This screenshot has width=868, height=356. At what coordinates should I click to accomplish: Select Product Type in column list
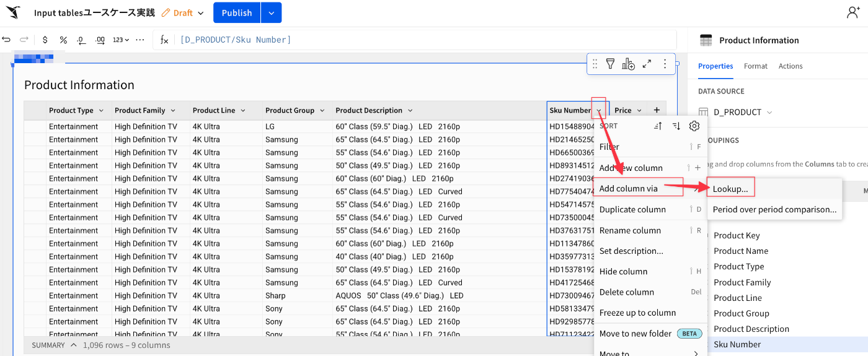pyautogui.click(x=739, y=266)
